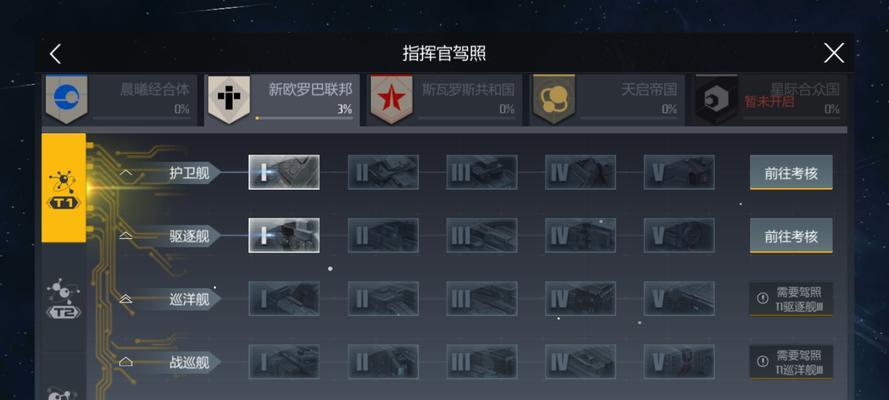
Task: Click 前往考核 for 驱逐舰
Action: coord(791,236)
